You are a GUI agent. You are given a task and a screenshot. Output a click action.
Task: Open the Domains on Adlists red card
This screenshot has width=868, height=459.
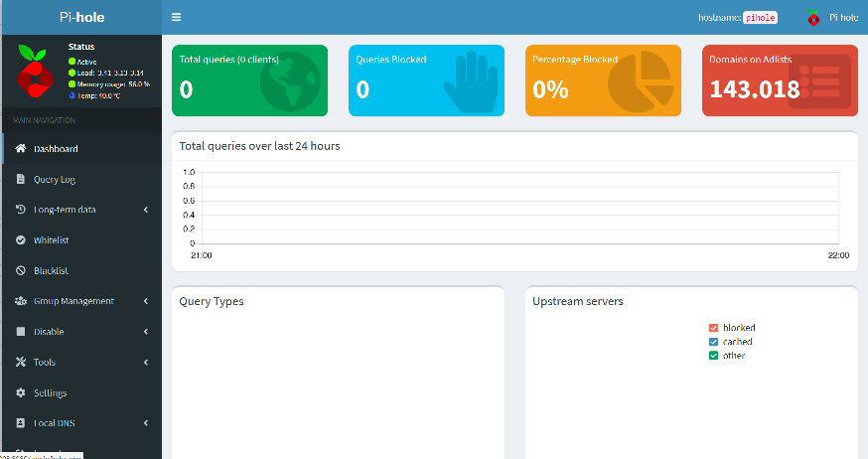pos(780,80)
